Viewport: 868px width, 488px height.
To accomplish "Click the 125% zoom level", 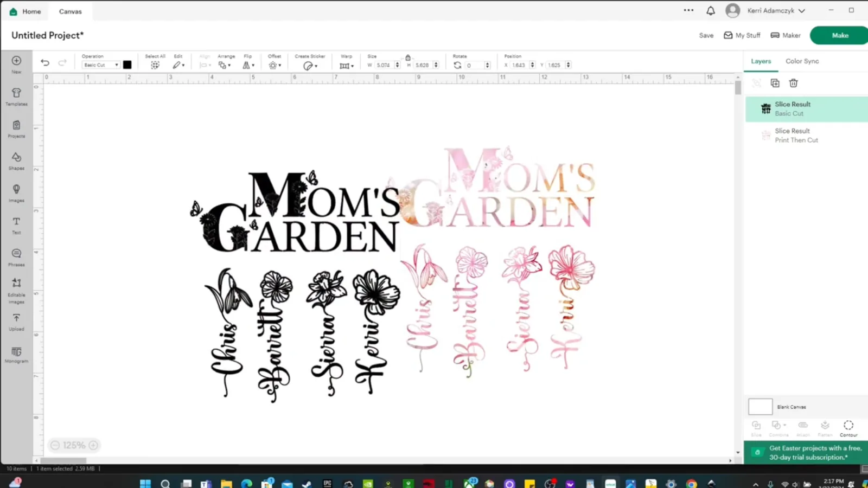I will [x=74, y=445].
